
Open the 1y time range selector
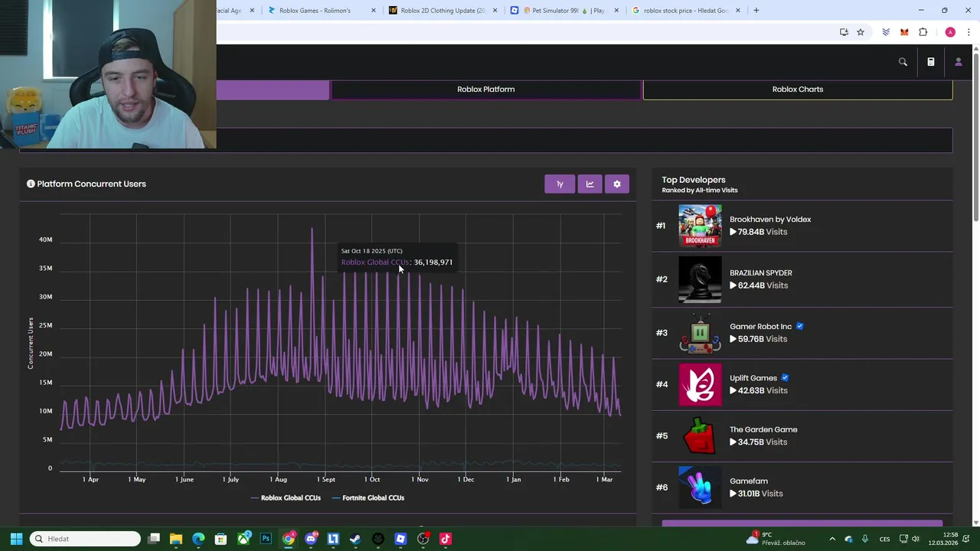(x=560, y=184)
